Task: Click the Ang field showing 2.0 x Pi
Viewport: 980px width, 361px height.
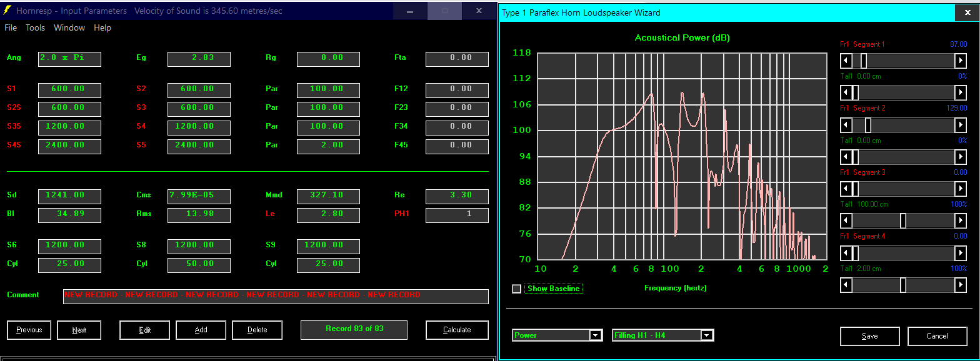Action: coord(69,59)
